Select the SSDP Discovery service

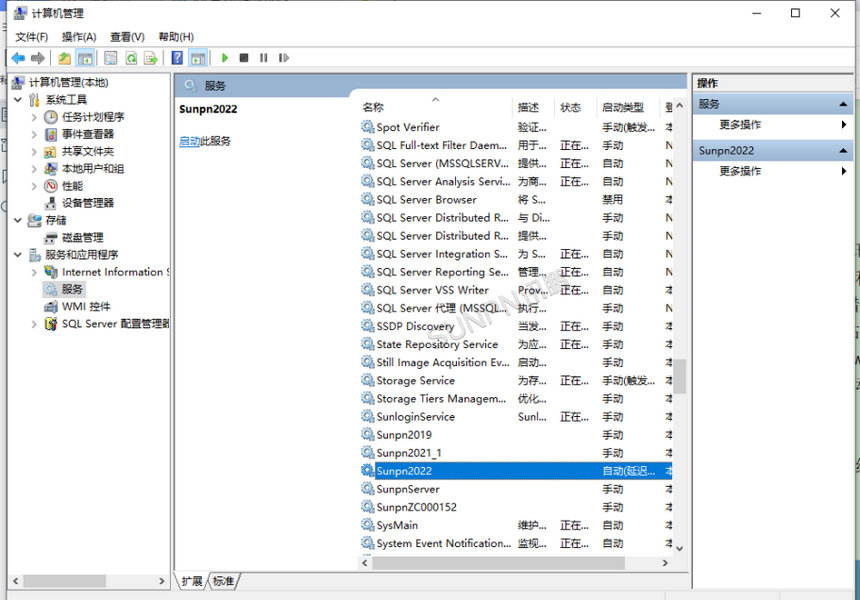[x=516, y=326]
